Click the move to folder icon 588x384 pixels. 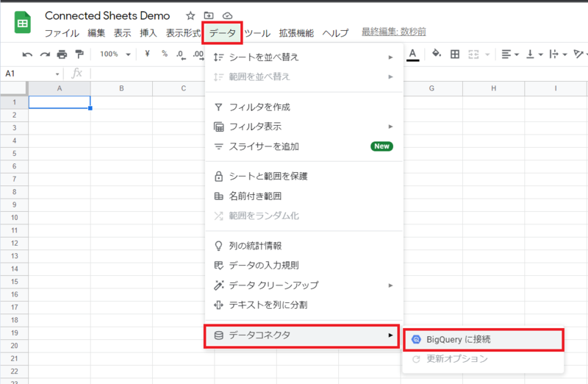coord(209,15)
